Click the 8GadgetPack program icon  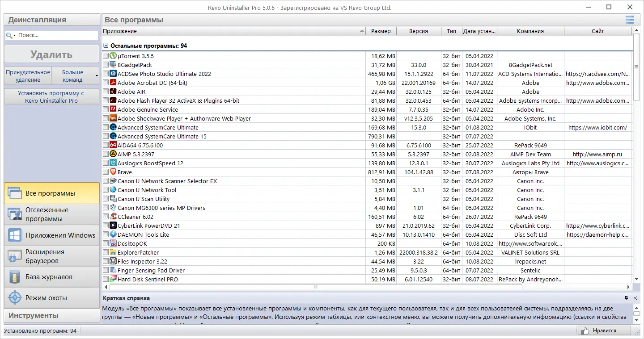pos(113,65)
